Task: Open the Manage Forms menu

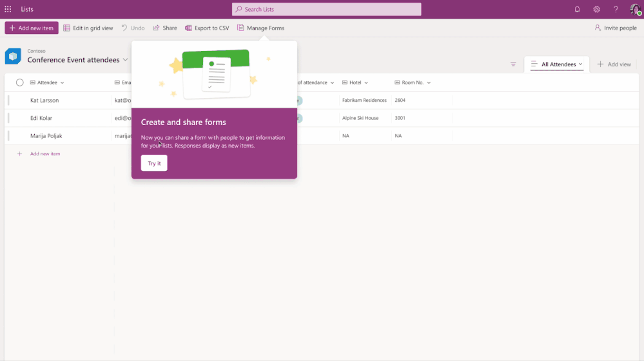Action: click(x=260, y=28)
